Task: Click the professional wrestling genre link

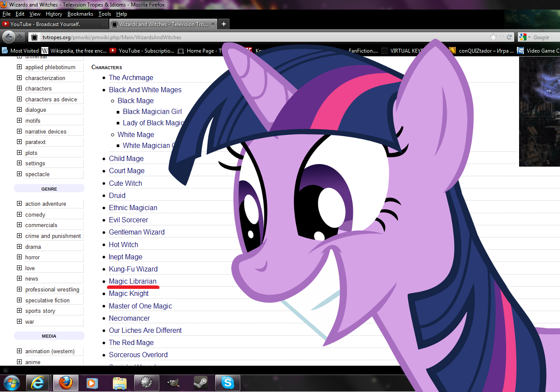Action: coord(52,290)
